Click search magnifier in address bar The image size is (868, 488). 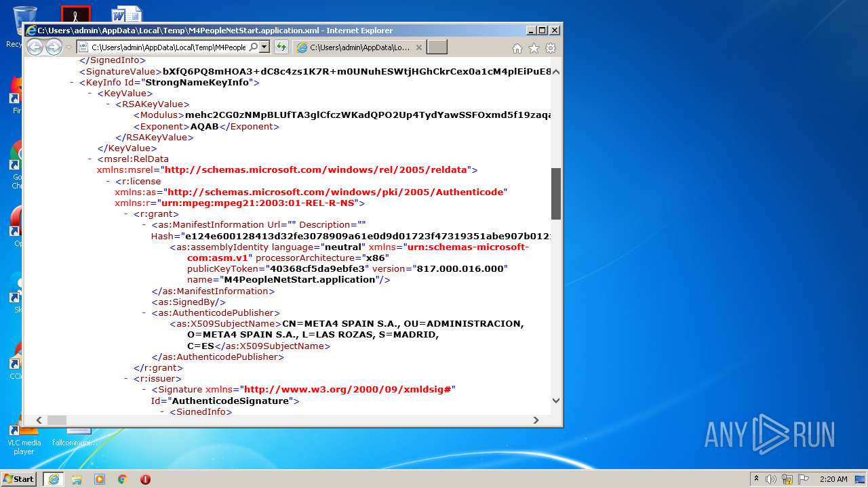pos(253,47)
